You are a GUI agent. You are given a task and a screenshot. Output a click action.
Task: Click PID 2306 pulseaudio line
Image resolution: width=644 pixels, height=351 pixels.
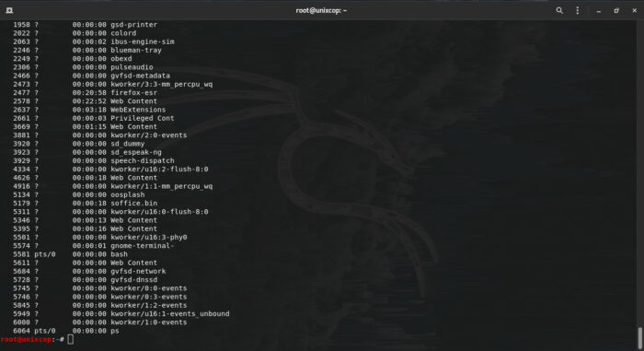click(83, 67)
